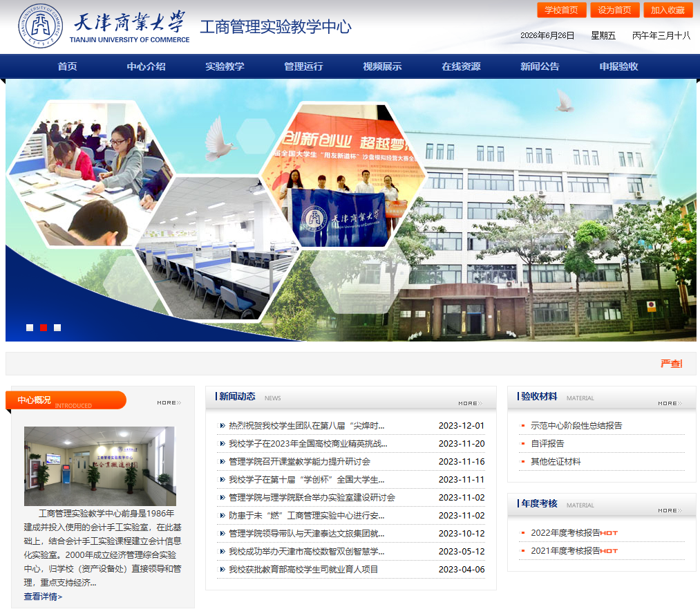This screenshot has width=700, height=616.
Task: Open the 2022年度考核报告 link
Action: click(x=565, y=533)
